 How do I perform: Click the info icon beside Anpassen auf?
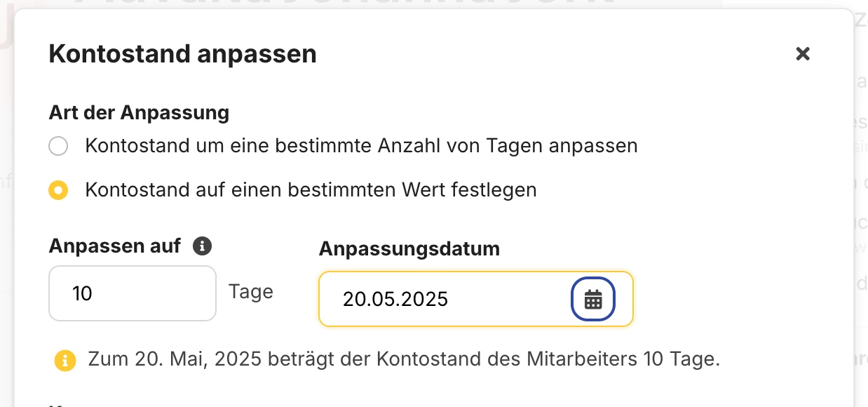pos(202,246)
